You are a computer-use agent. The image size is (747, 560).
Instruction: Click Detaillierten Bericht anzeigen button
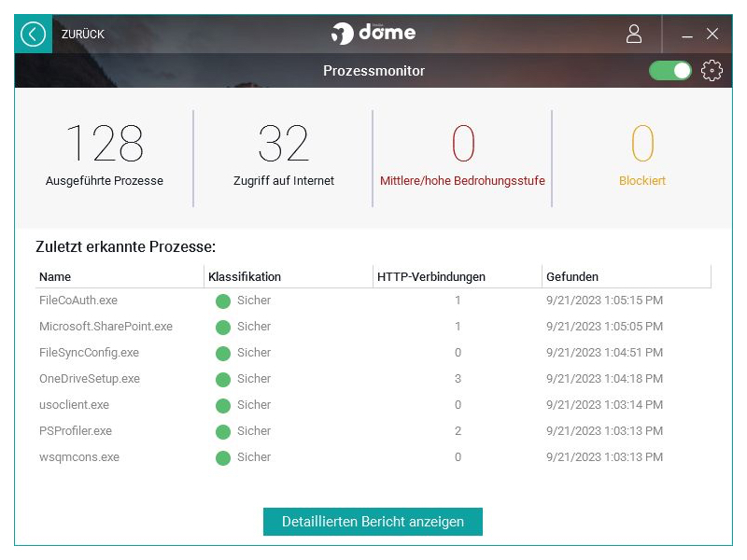coord(373,522)
